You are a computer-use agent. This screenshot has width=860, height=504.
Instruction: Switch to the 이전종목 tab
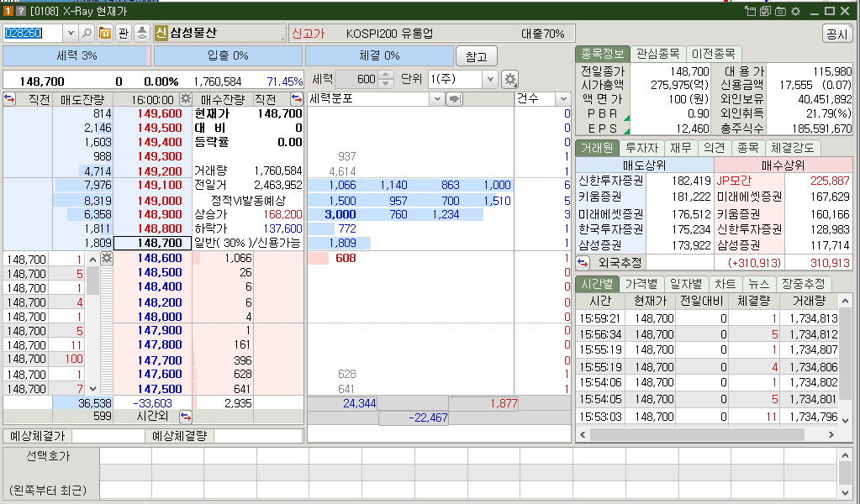tap(713, 54)
